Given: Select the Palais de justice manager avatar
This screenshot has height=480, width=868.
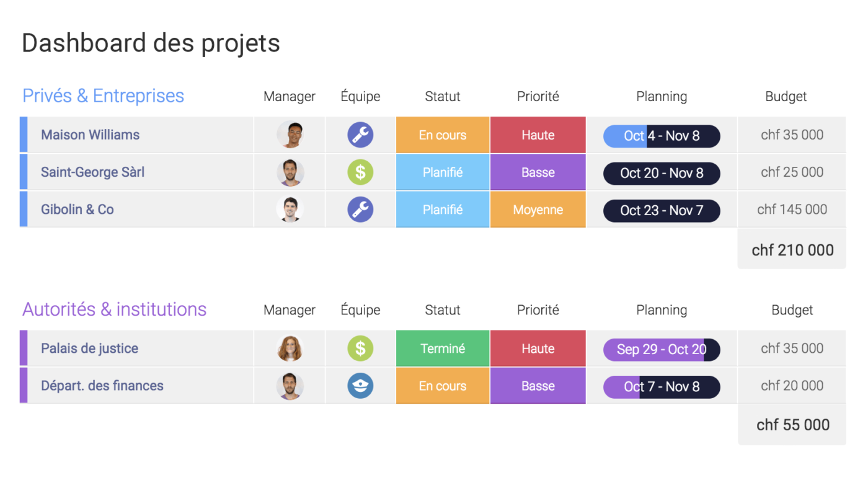Looking at the screenshot, I should 290,348.
